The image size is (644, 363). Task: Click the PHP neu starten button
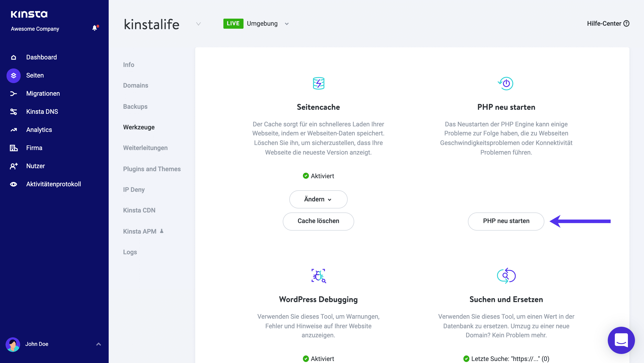click(506, 221)
